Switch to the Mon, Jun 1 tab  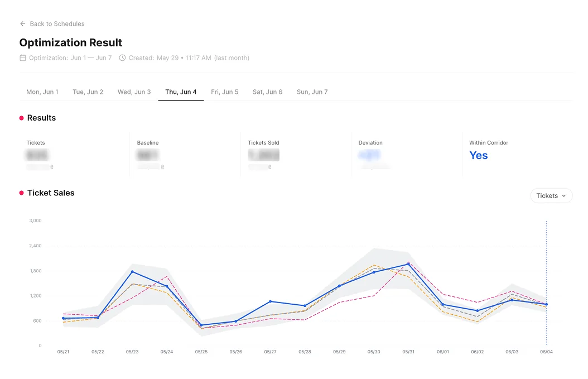point(42,92)
